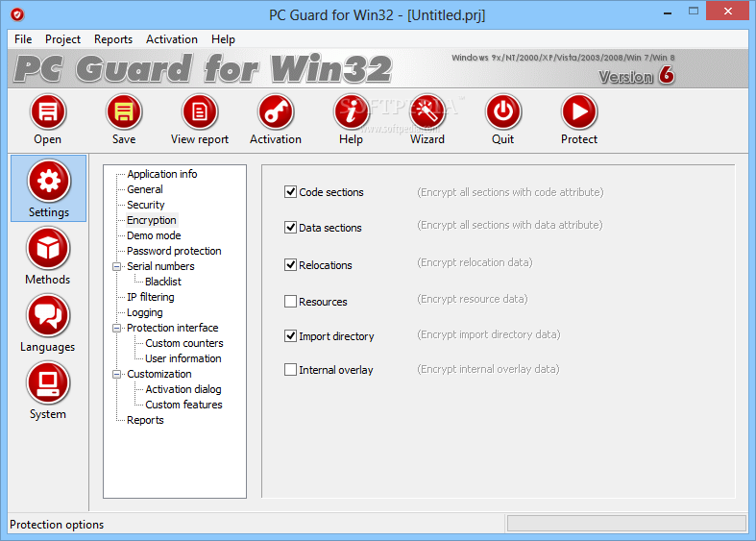This screenshot has height=541, width=756.
Task: Select the Settings sidebar icon
Action: [x=49, y=181]
